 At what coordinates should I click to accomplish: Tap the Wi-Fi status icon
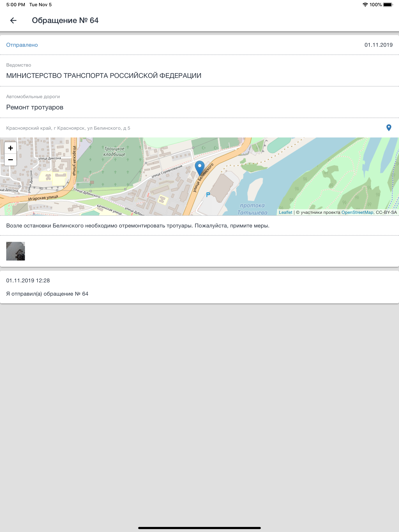pos(365,4)
